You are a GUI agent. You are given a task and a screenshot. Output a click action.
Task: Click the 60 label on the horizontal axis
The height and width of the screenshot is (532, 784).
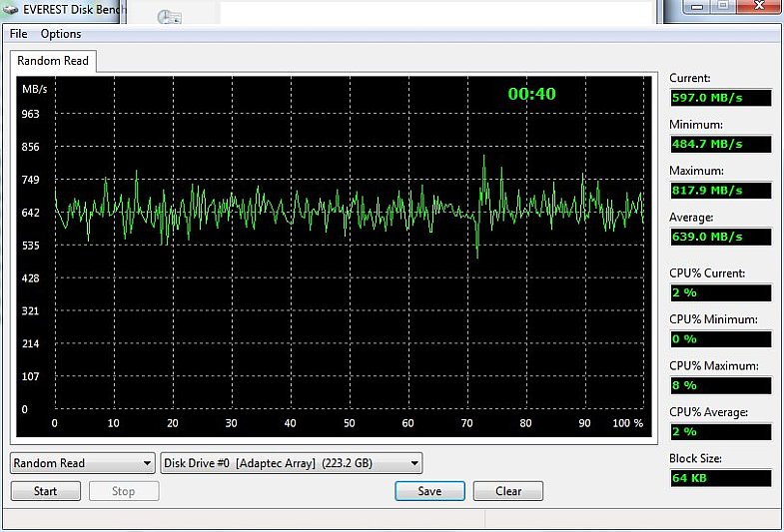[x=408, y=423]
